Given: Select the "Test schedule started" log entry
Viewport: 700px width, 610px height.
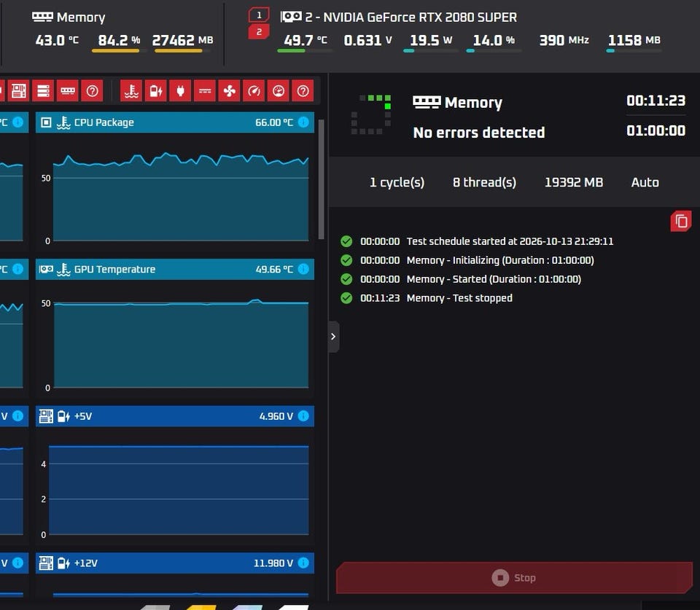Looking at the screenshot, I should tap(477, 241).
